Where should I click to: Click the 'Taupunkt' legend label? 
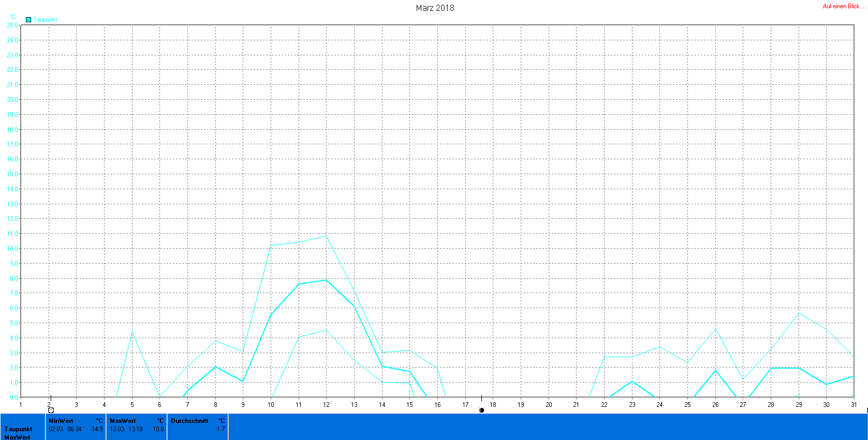(x=46, y=20)
